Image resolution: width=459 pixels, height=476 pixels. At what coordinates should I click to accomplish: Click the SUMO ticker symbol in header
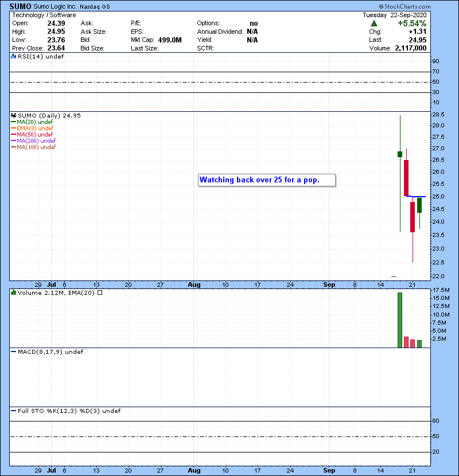point(21,6)
